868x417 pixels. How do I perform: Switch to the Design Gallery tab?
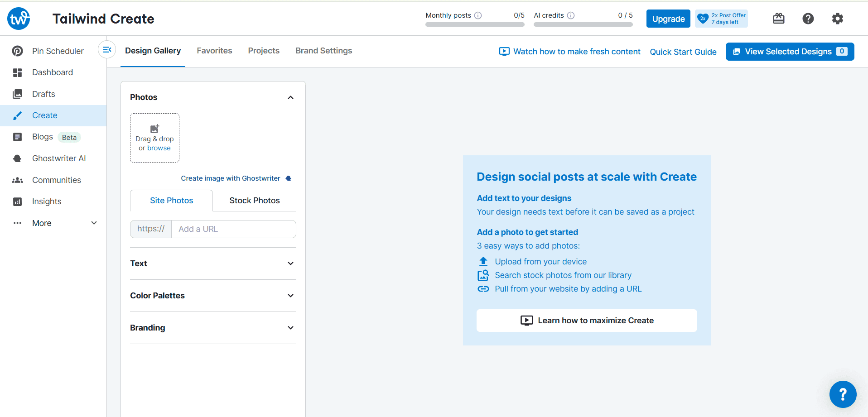(153, 51)
